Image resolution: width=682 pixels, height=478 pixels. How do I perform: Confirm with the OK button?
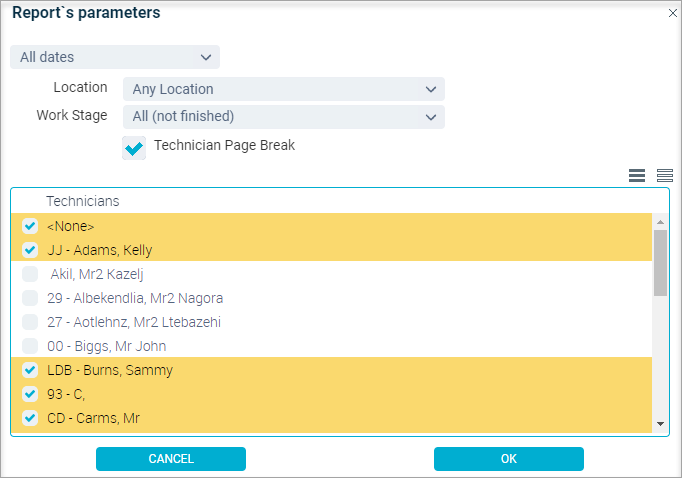pyautogui.click(x=508, y=459)
